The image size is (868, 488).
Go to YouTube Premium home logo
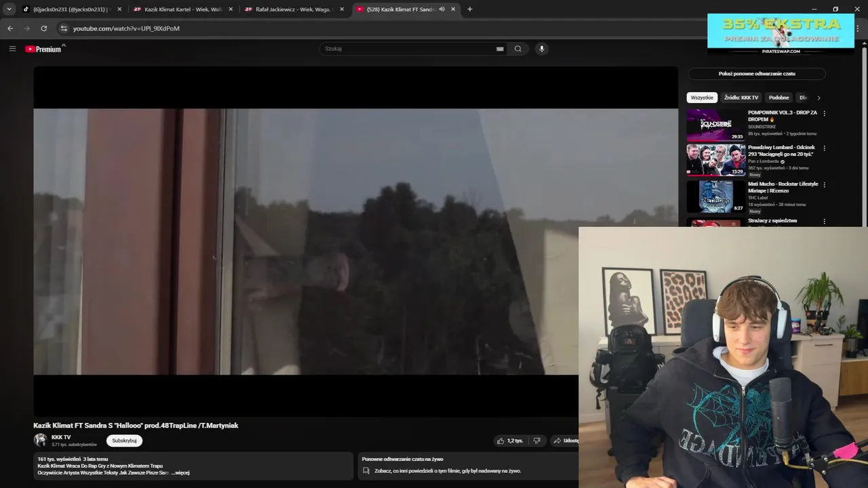[44, 49]
